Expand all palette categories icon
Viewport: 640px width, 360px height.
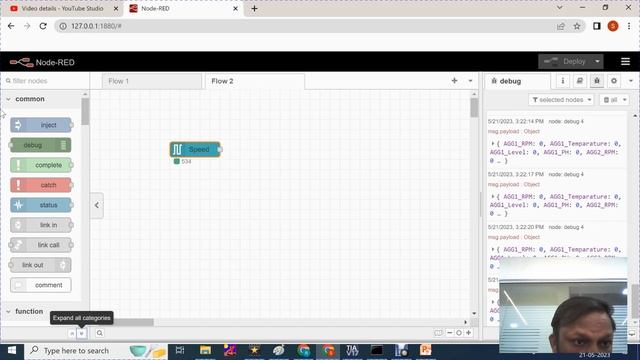tap(82, 333)
